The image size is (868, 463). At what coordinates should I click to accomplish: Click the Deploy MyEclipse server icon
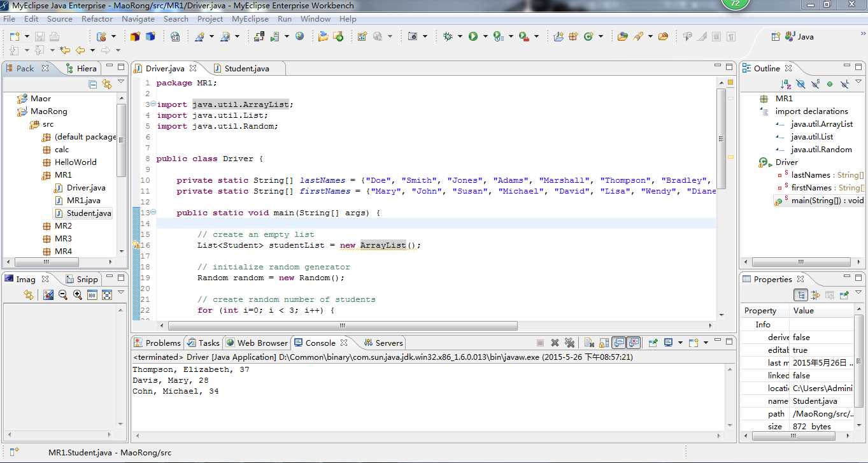[259, 36]
